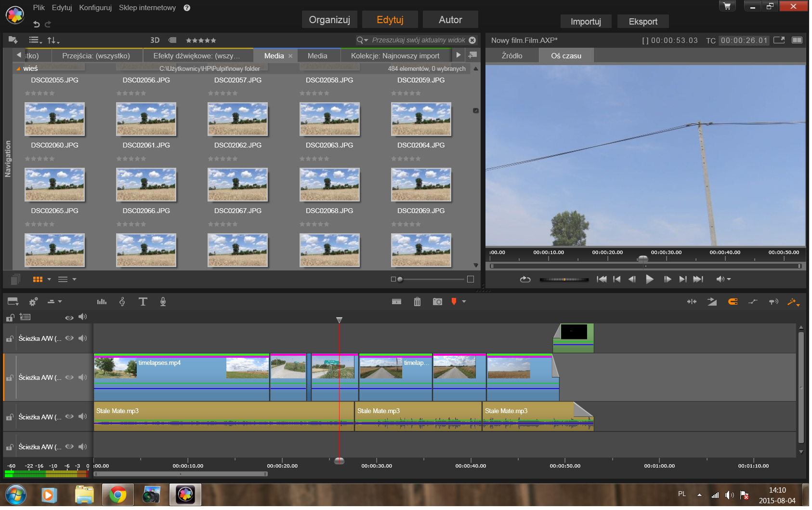The width and height of the screenshot is (812, 510).
Task: Adjust the library thumbnail size slider
Action: (400, 279)
